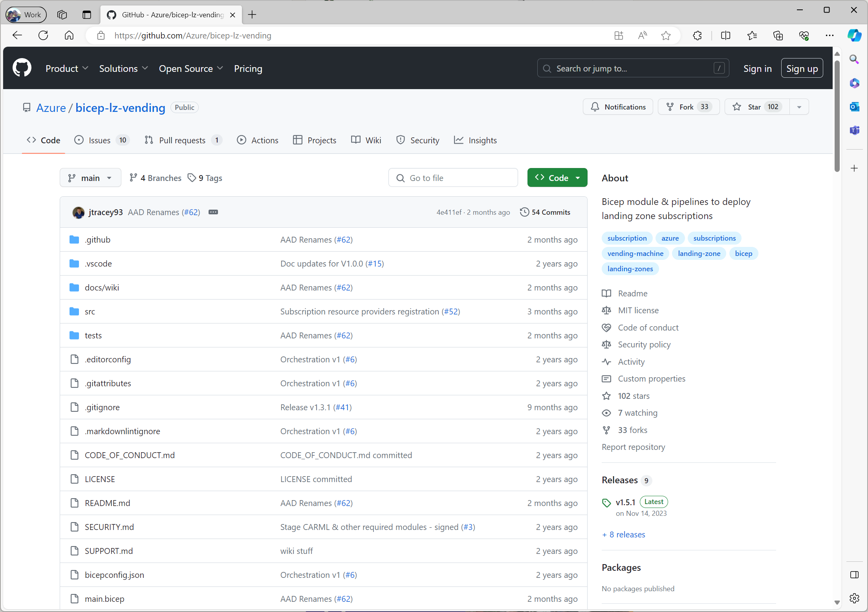Screen dimensions: 868x612
Task: Open the Azure organization link
Action: [x=51, y=108]
